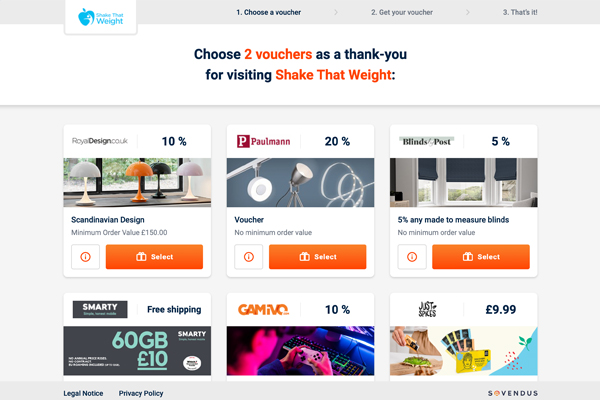Open info icon for Paulmann voucher
The image size is (600, 400).
(249, 257)
